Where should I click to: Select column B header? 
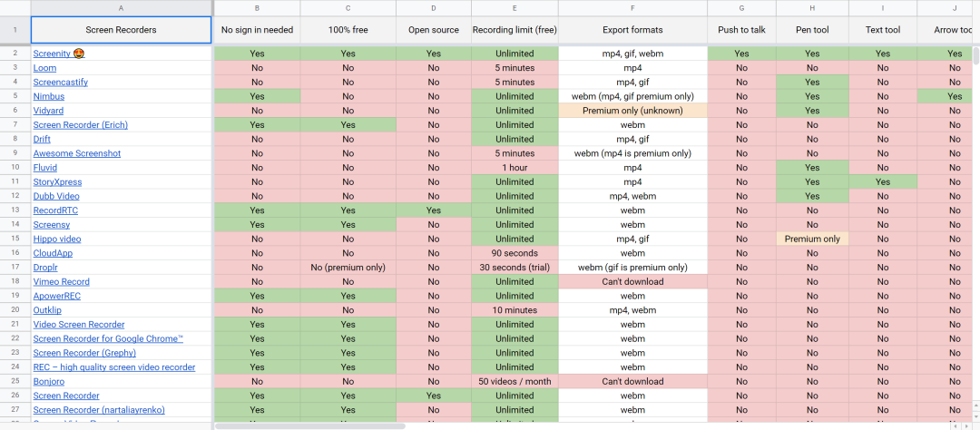coord(257,8)
